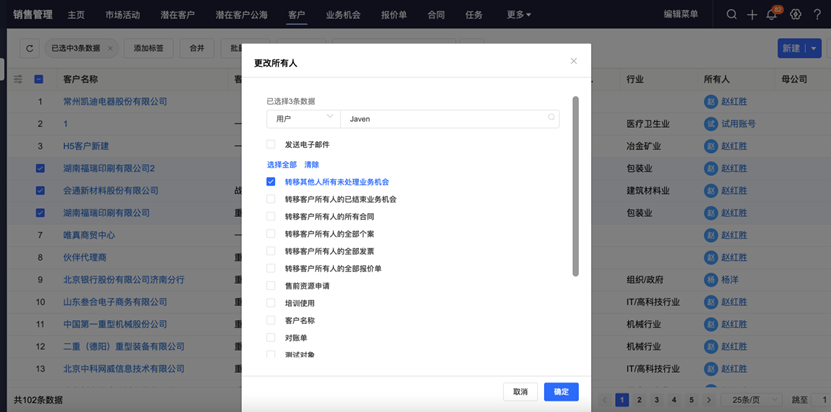Image resolution: width=831 pixels, height=412 pixels.
Task: Click the 选择全部 link
Action: point(281,164)
